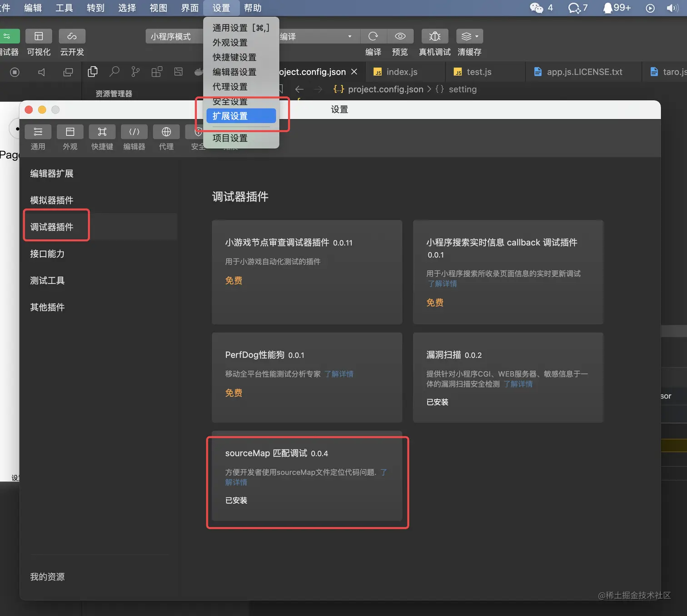Open the notification bell showing 99+
The height and width of the screenshot is (616, 687).
coord(607,8)
